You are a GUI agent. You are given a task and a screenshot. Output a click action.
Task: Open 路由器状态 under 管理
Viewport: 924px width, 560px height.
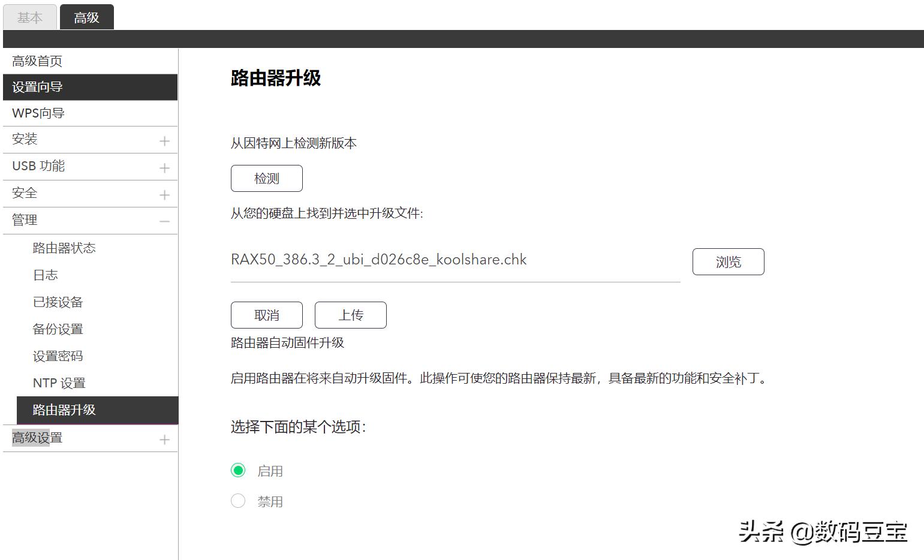63,247
